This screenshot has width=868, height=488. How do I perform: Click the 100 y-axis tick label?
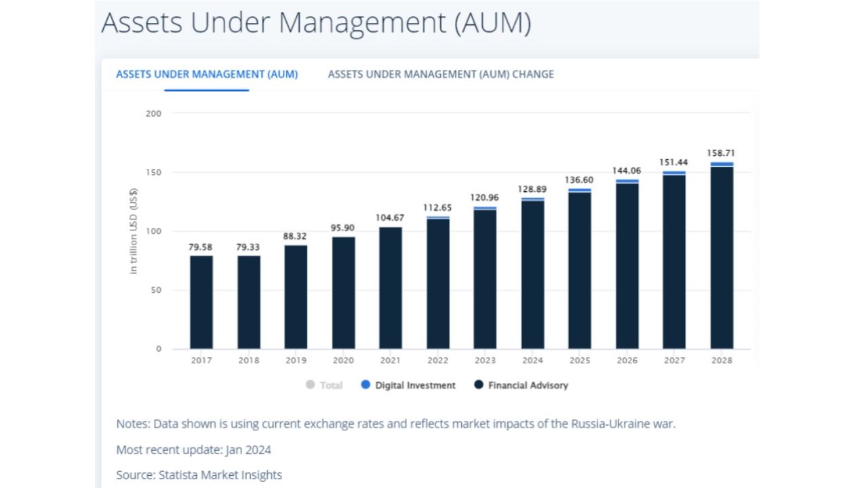[x=154, y=231]
